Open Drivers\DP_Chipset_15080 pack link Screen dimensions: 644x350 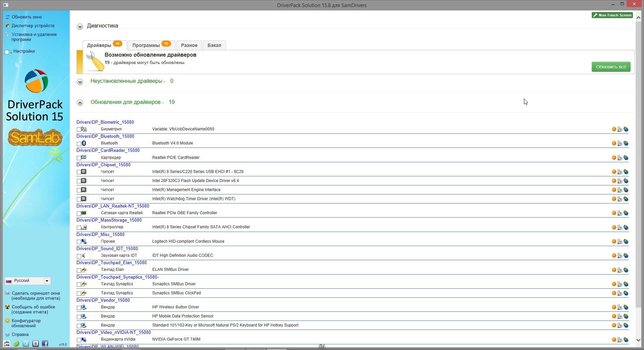pyautogui.click(x=103, y=165)
